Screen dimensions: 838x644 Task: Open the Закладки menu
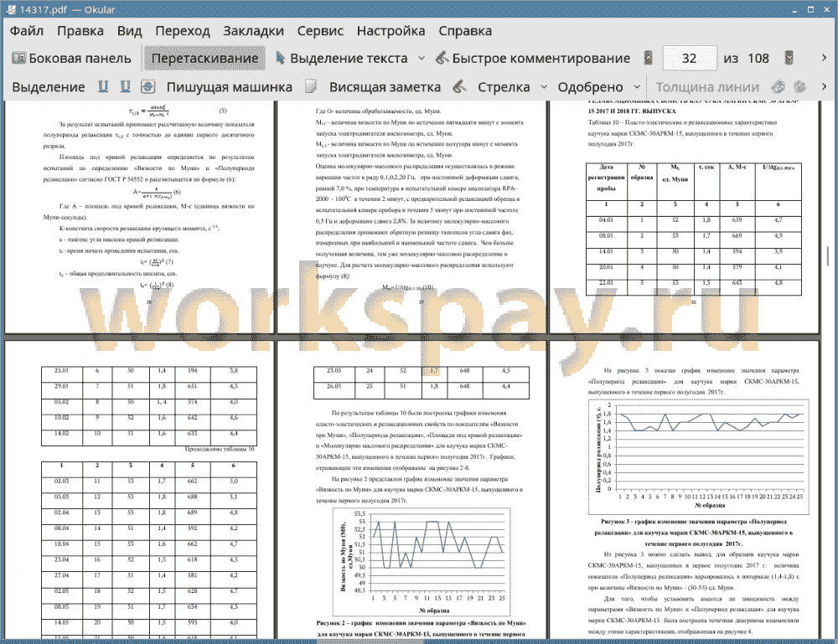coord(253,31)
